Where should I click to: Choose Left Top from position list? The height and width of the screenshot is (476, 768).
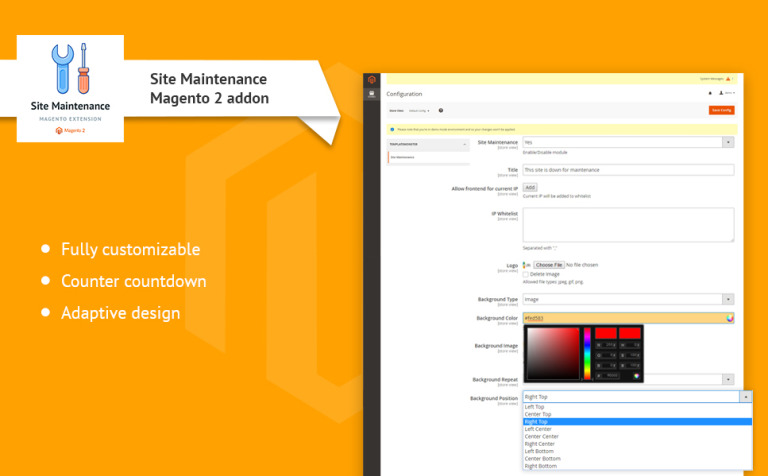(637, 407)
